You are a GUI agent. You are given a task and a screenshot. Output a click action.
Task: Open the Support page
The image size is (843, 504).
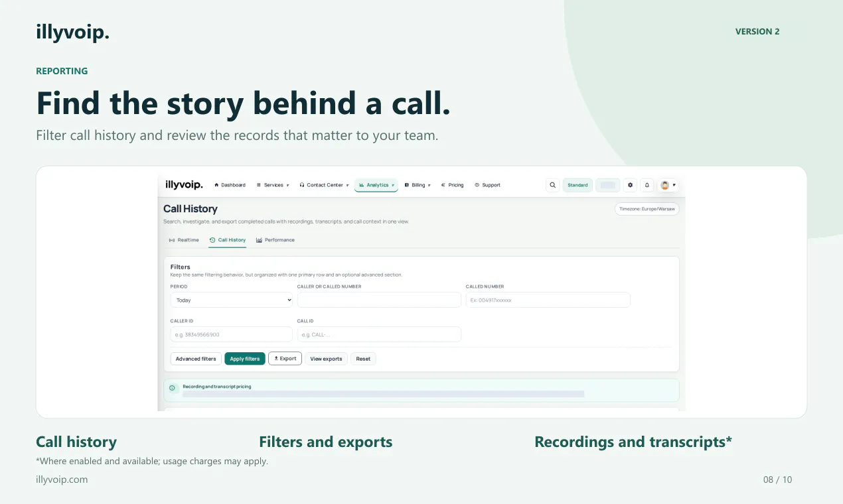pyautogui.click(x=487, y=185)
